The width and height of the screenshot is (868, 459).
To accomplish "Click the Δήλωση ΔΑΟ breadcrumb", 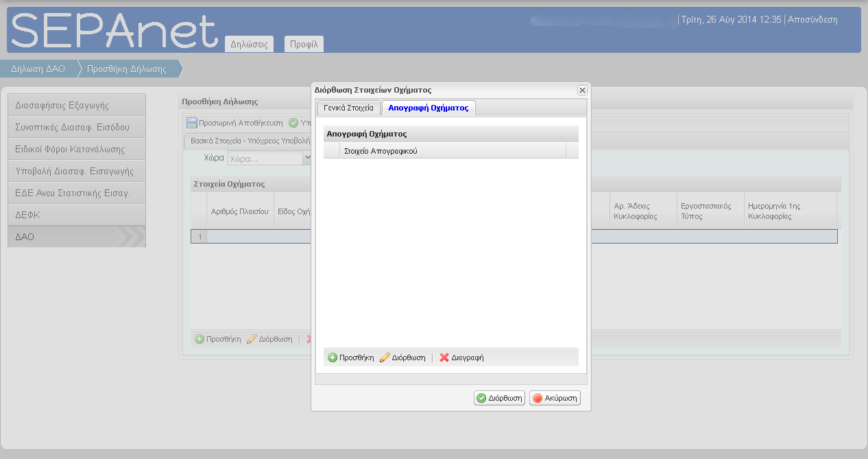I will click(38, 69).
